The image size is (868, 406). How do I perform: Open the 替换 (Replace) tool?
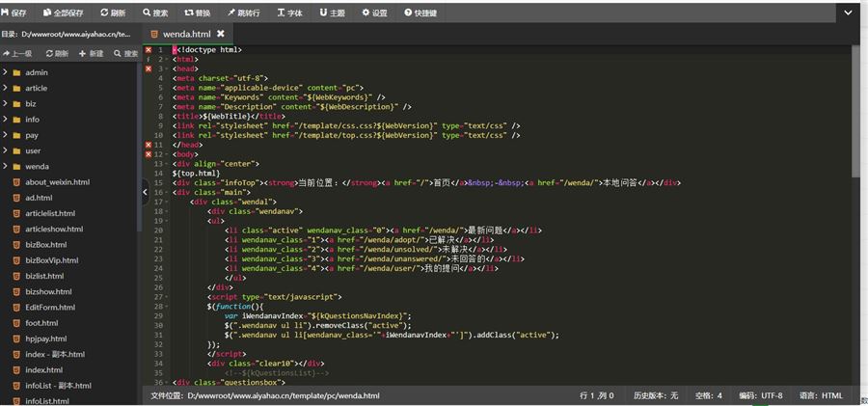coord(196,14)
